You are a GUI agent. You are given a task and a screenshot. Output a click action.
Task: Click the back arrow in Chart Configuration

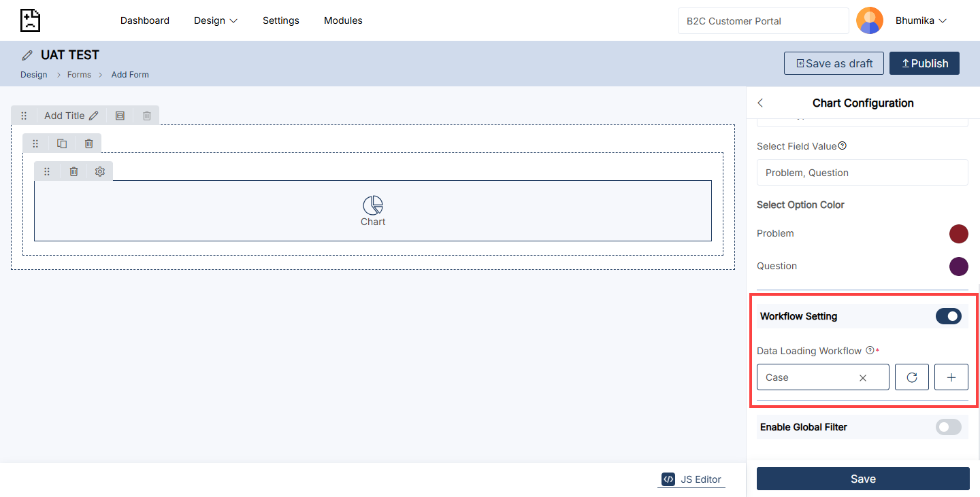[x=761, y=103]
